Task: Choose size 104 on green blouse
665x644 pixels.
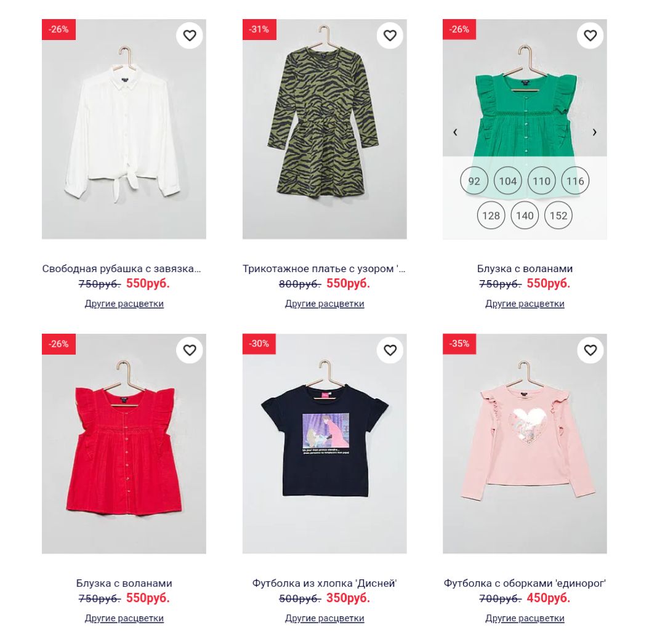Action: click(507, 181)
